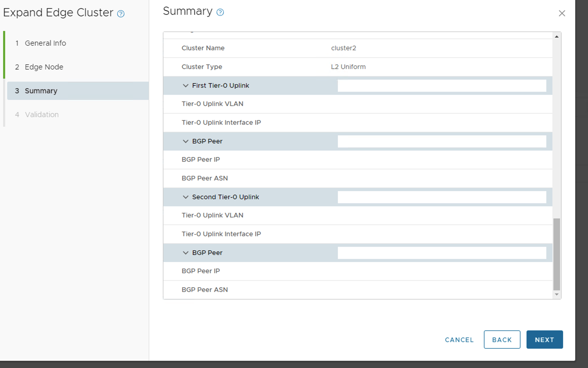Go to Edge Node step
The width and height of the screenshot is (588, 368).
click(44, 67)
